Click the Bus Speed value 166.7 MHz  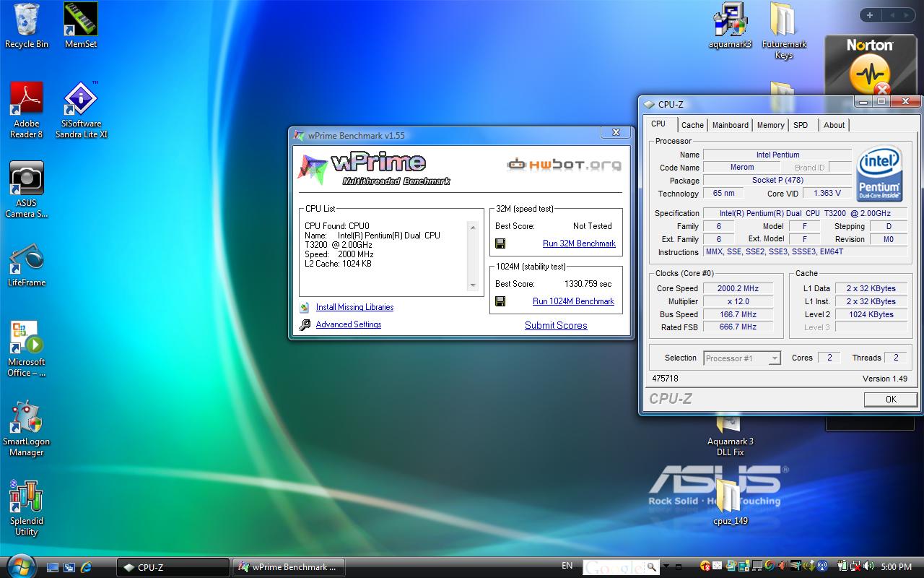point(737,314)
